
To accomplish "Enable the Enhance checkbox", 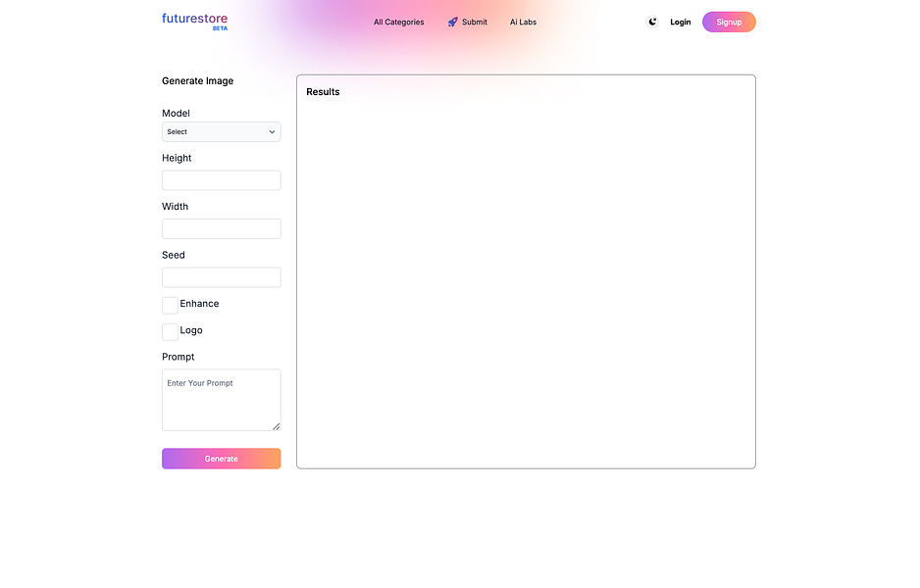I will [x=170, y=305].
